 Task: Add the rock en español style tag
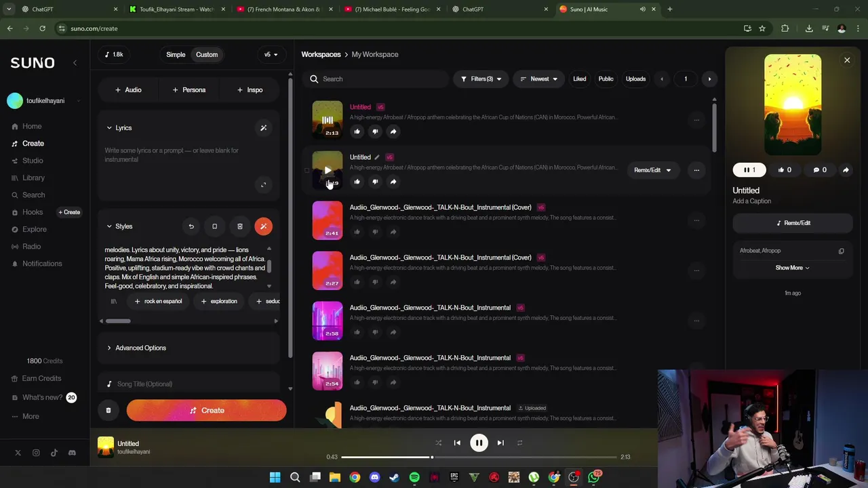click(x=159, y=301)
